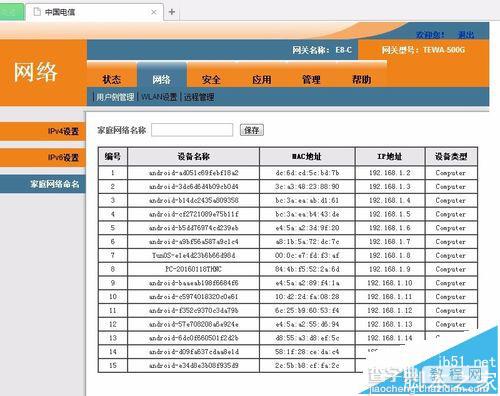Open 远程管理 submenu item
500x396 pixels.
click(x=199, y=97)
